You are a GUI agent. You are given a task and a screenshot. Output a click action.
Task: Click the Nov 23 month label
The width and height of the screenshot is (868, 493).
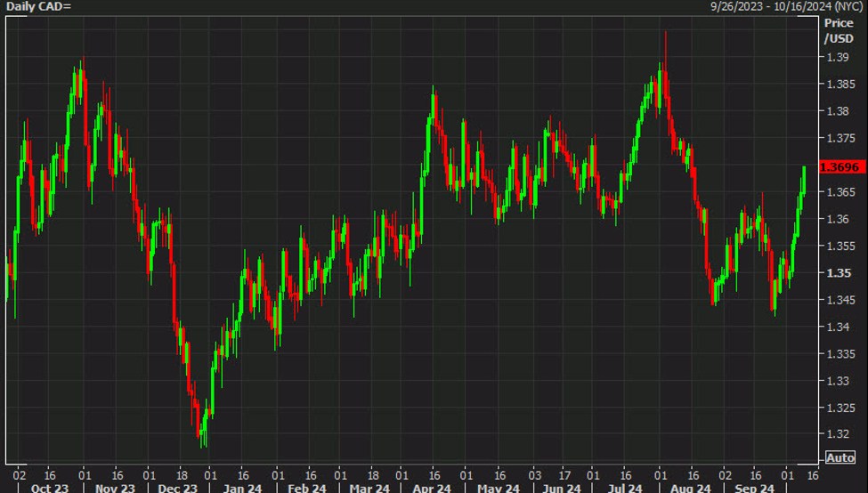point(115,488)
